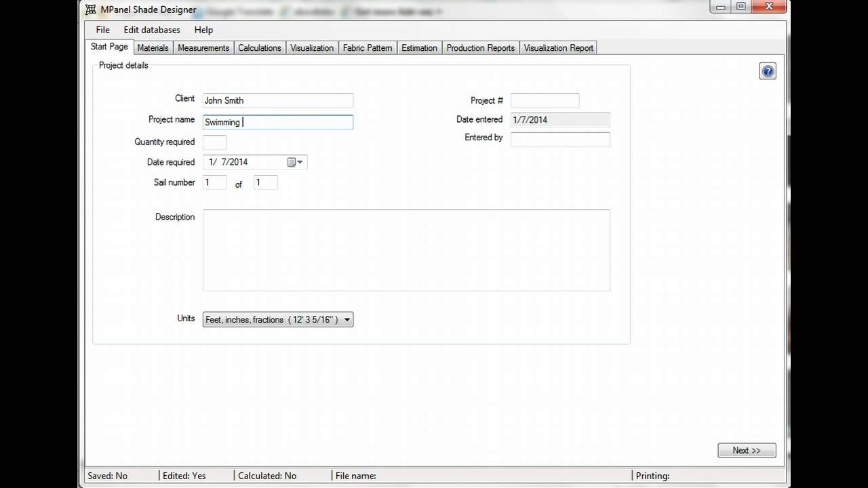The image size is (868, 488).
Task: Open the Help menu
Action: (203, 30)
